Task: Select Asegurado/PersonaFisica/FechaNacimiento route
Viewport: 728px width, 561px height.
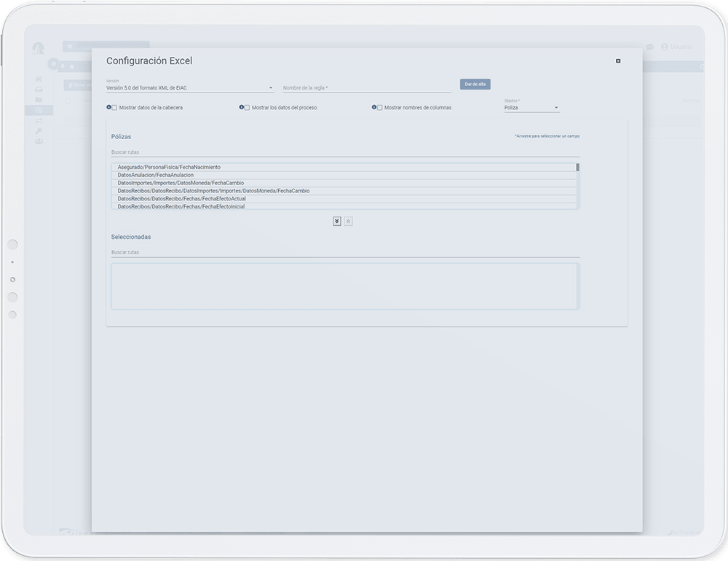Action: [x=169, y=167]
